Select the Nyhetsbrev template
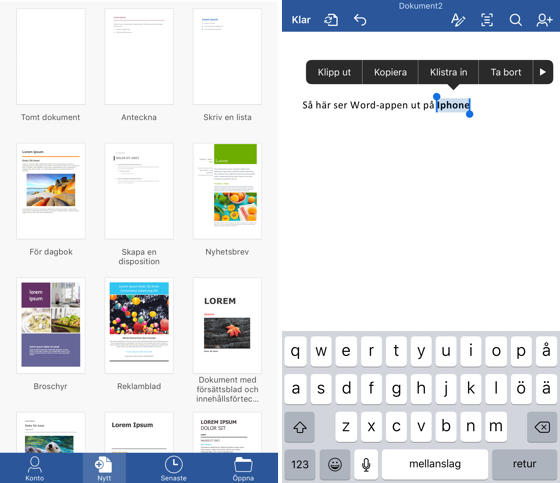560x483 pixels. coord(227,191)
